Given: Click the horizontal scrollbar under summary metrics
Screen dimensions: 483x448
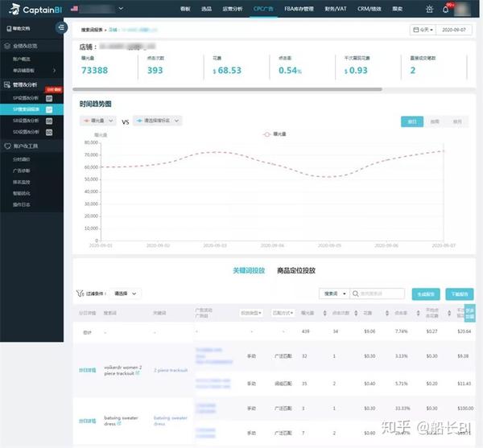Looking at the screenshot, I should (x=227, y=89).
